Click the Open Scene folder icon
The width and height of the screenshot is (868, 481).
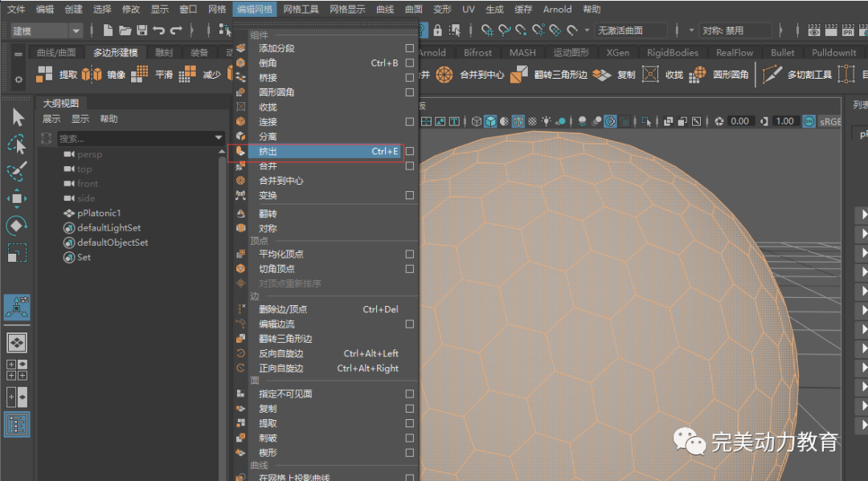(125, 31)
